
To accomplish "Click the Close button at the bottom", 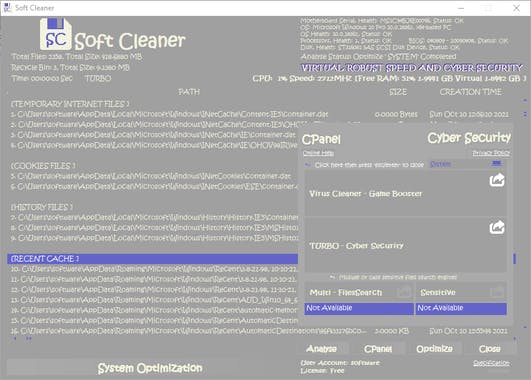I will [x=490, y=349].
